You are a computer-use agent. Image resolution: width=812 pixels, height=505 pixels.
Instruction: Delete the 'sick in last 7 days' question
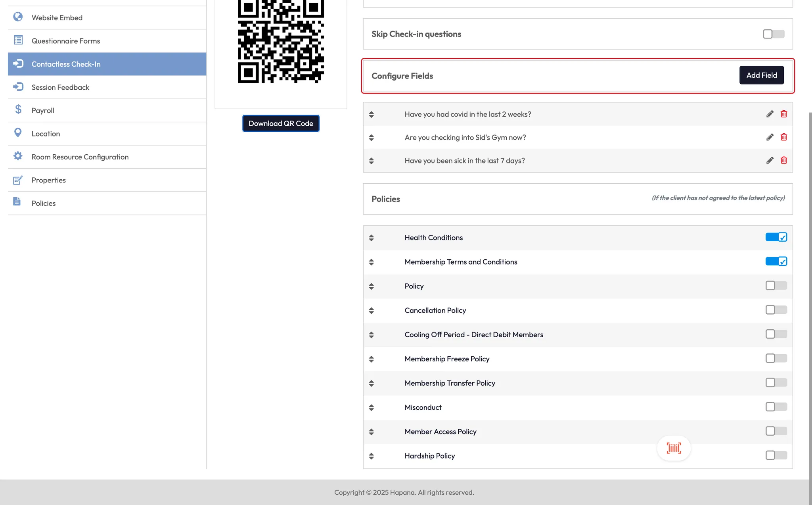click(x=783, y=161)
